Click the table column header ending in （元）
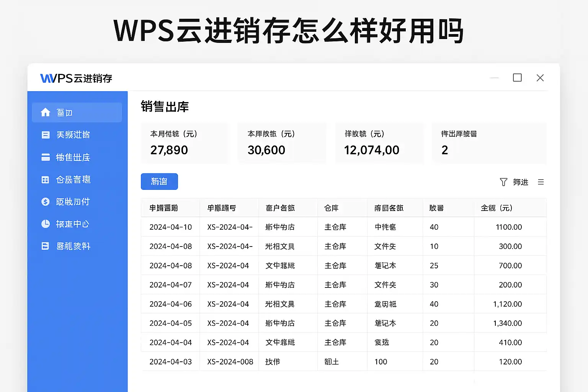This screenshot has height=392, width=588. click(x=497, y=208)
